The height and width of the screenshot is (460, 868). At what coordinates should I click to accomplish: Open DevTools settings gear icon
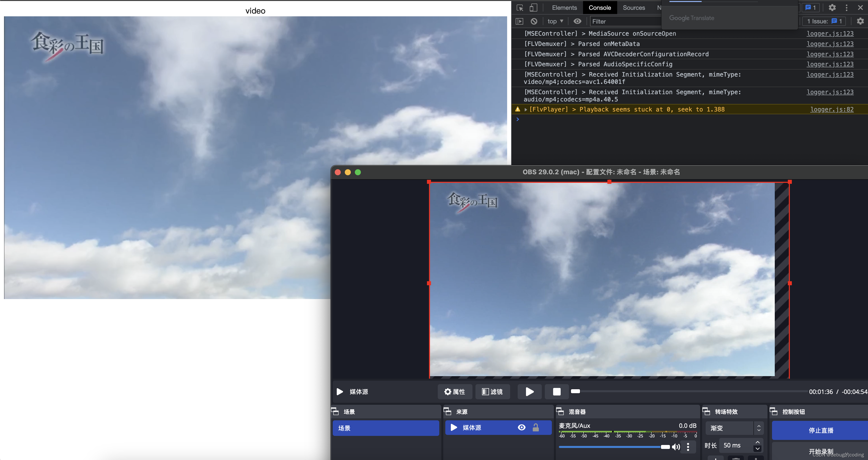832,8
